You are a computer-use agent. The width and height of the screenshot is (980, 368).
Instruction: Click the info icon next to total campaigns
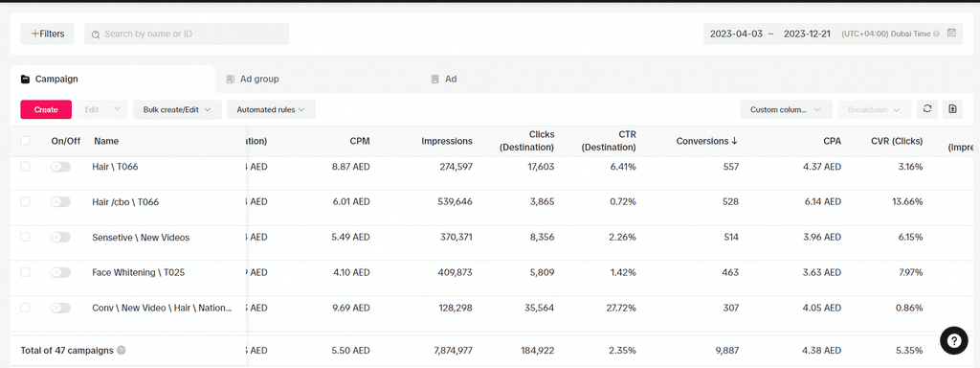click(x=122, y=350)
